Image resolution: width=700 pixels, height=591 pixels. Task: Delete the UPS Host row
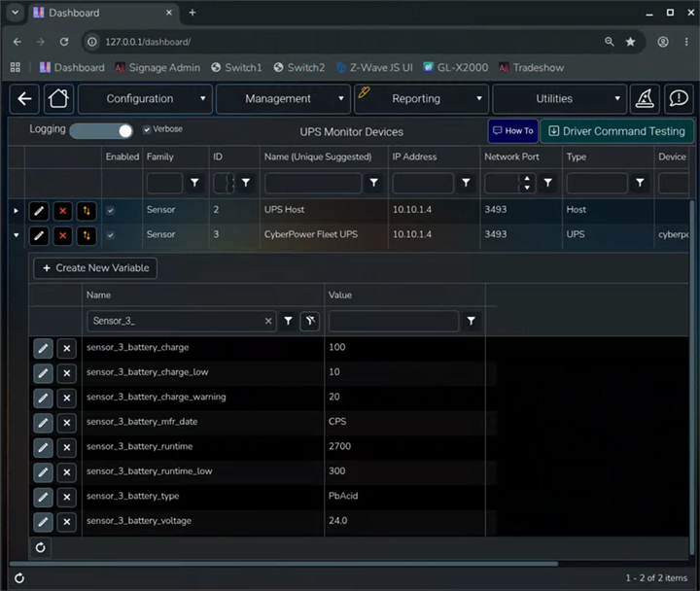click(63, 210)
